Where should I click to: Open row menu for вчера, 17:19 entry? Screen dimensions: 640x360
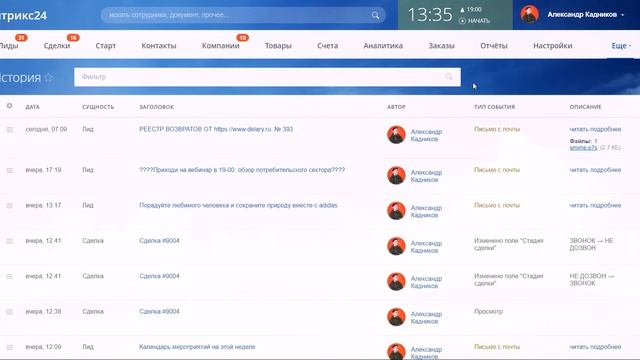click(9, 170)
